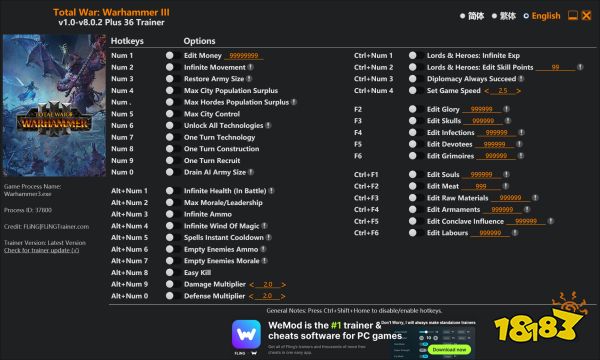
Task: Click the Edit Skulls value field
Action: 483,121
